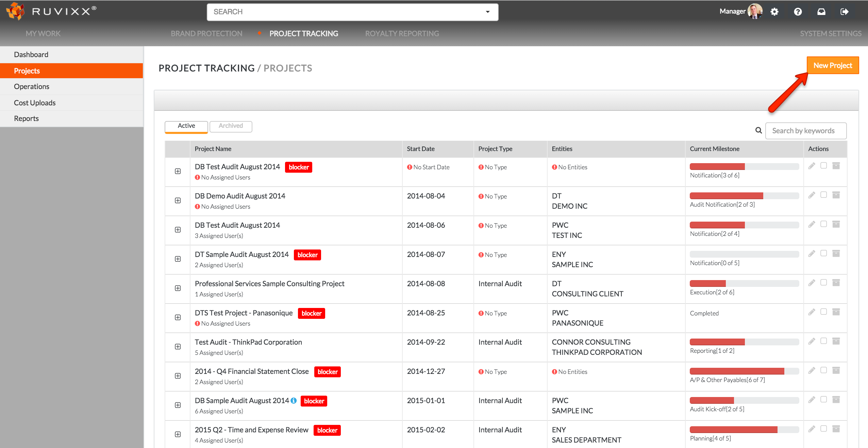Click the logout icon in header

(x=844, y=12)
